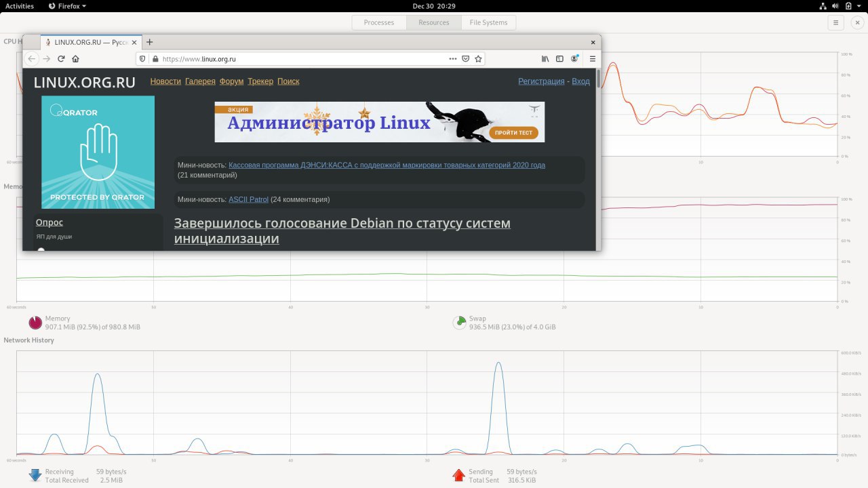Click Вход login link
This screenshot has width=868, height=488.
point(580,81)
